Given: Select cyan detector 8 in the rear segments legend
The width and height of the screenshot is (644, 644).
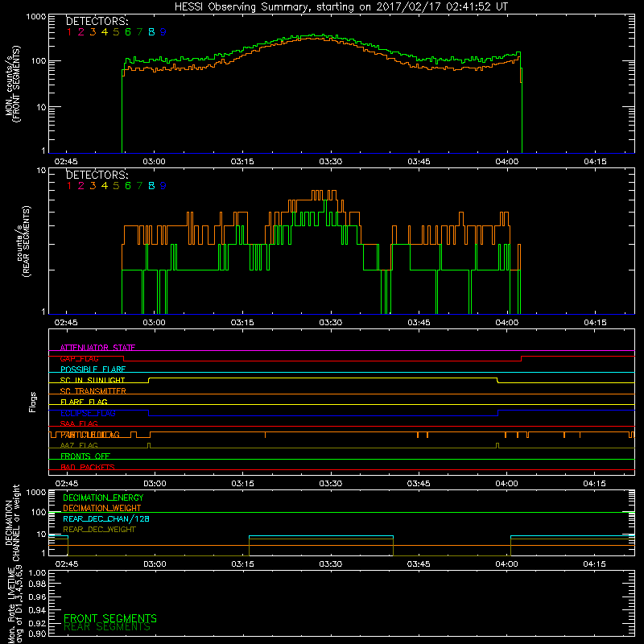Looking at the screenshot, I should (151, 186).
